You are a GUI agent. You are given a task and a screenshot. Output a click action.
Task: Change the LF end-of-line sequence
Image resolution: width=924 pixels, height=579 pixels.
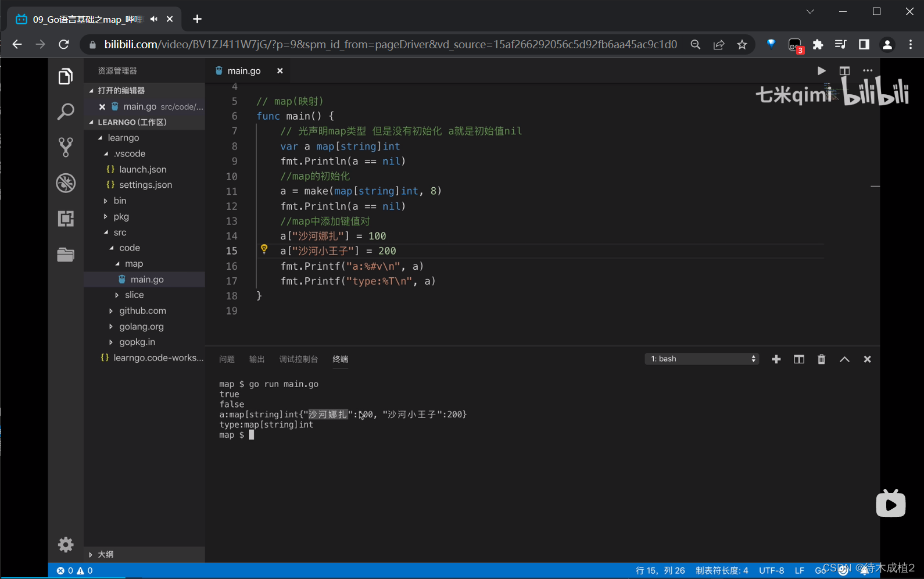coord(800,571)
